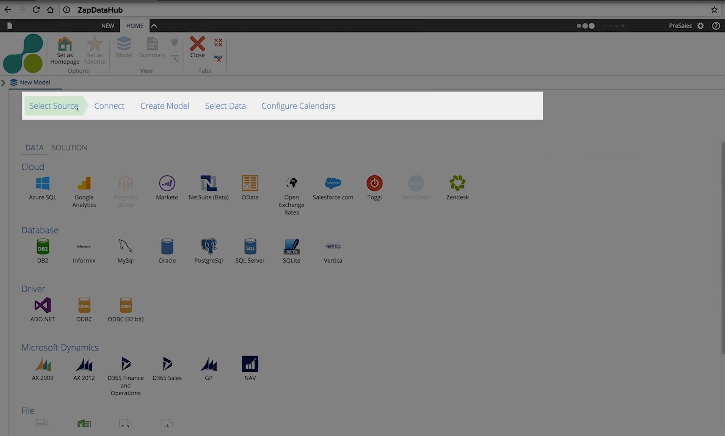Go to the Select Data step
The image size is (725, 436).
pos(225,106)
